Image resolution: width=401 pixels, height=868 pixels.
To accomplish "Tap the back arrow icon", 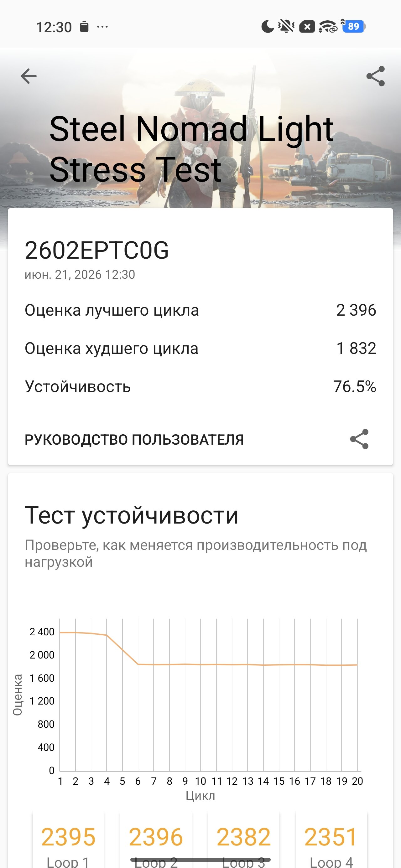I will (29, 76).
